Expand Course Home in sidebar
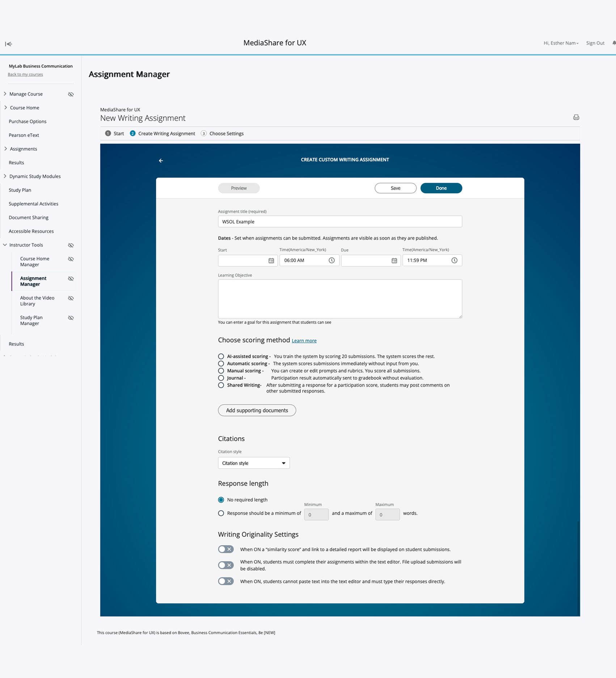 point(5,108)
